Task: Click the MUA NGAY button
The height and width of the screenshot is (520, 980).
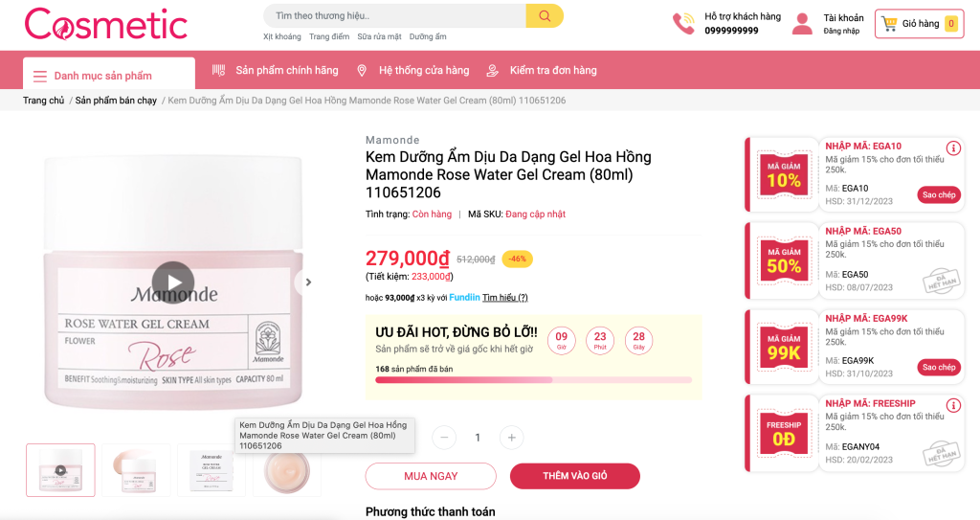Action: pyautogui.click(x=431, y=476)
